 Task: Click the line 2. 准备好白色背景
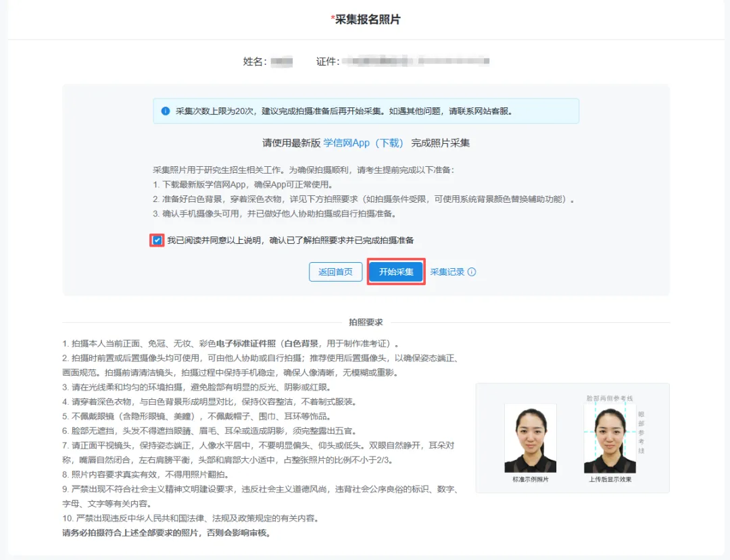pos(364,199)
